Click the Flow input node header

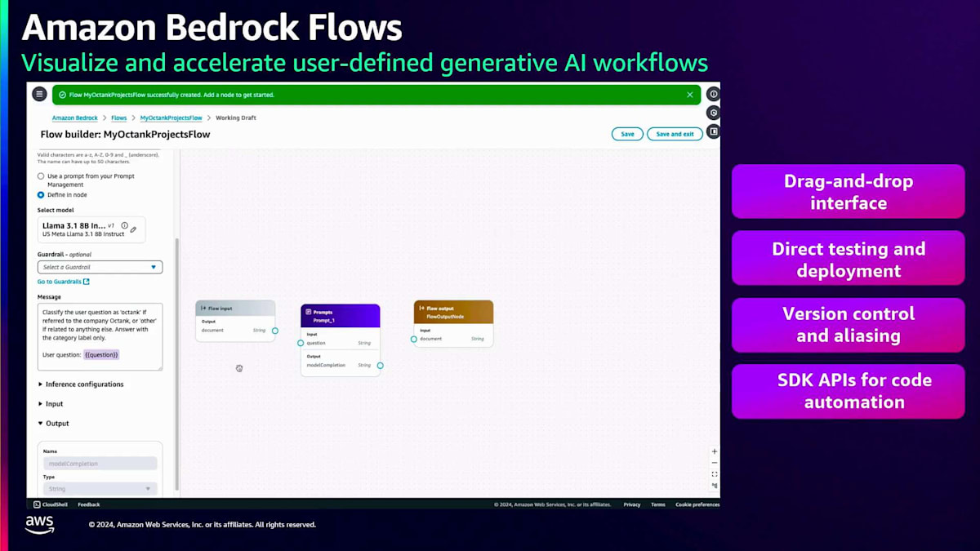point(235,309)
